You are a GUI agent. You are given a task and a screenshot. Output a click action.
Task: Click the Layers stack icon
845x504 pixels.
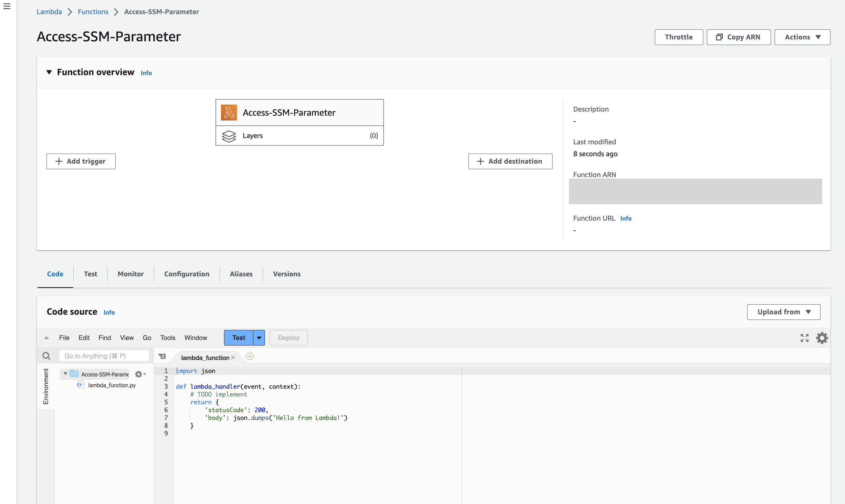229,136
